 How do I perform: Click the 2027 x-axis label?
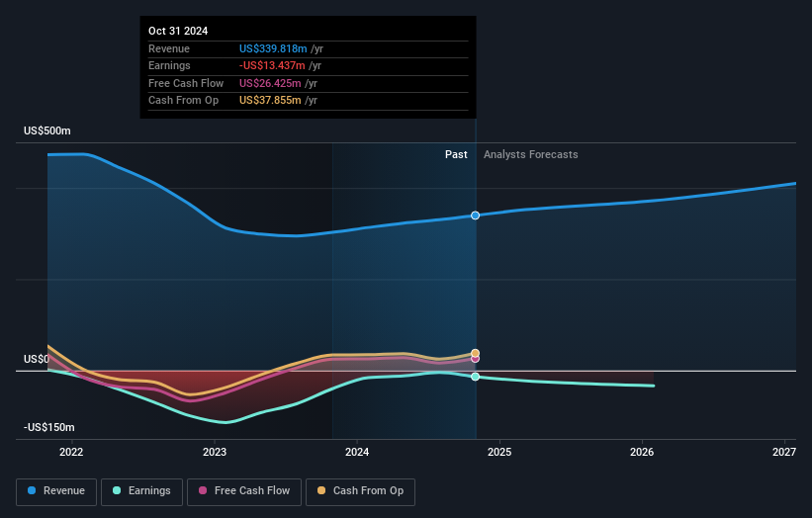coord(784,452)
